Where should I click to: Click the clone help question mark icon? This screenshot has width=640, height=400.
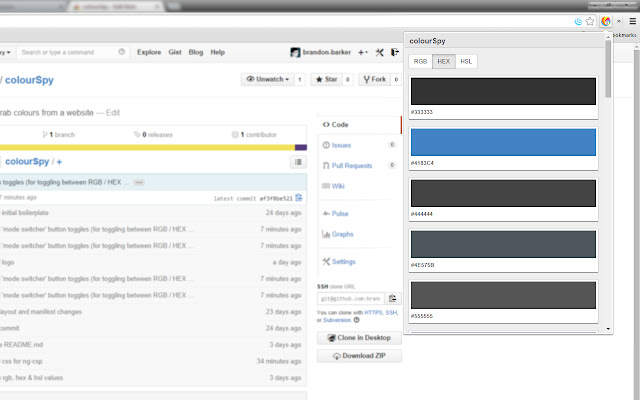357,320
